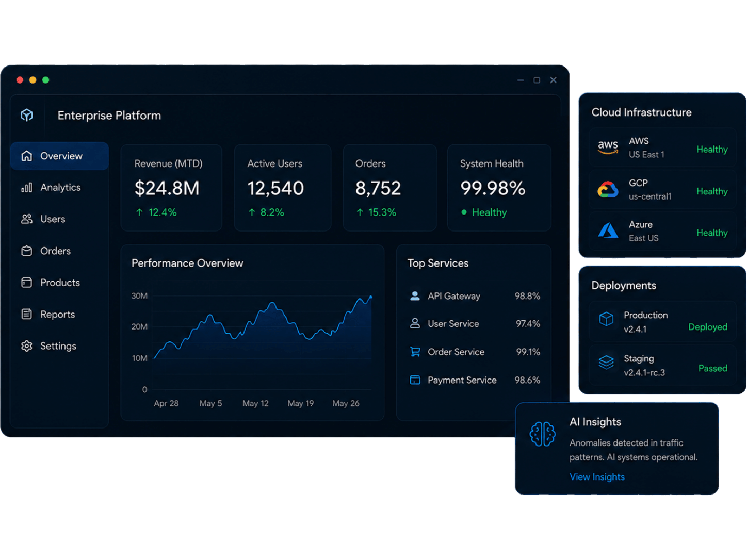Click the Order Service cart icon

click(415, 352)
